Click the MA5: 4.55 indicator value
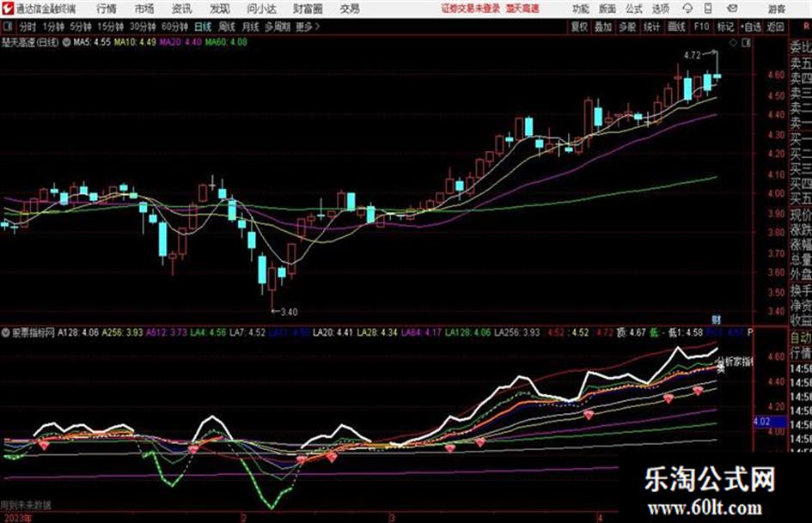Screen dimensions: 812x523 tap(92, 42)
